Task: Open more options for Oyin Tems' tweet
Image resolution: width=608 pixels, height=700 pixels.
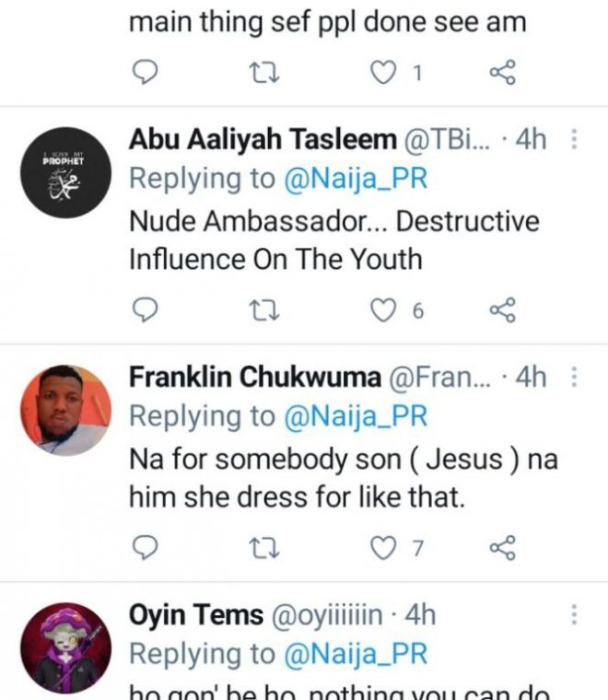Action: [575, 614]
